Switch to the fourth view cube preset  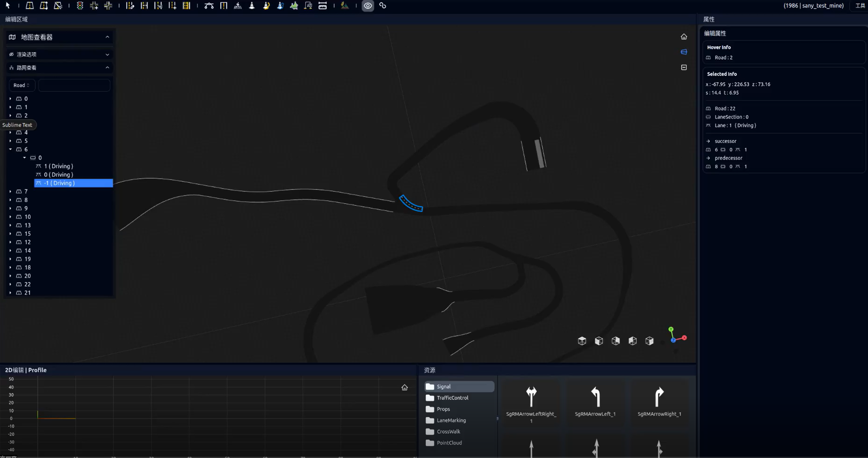point(632,341)
